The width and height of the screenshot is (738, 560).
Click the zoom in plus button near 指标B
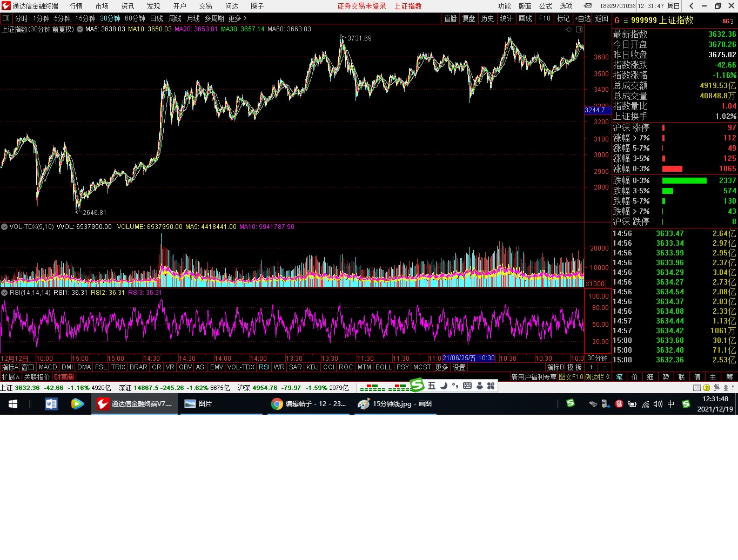[x=591, y=367]
